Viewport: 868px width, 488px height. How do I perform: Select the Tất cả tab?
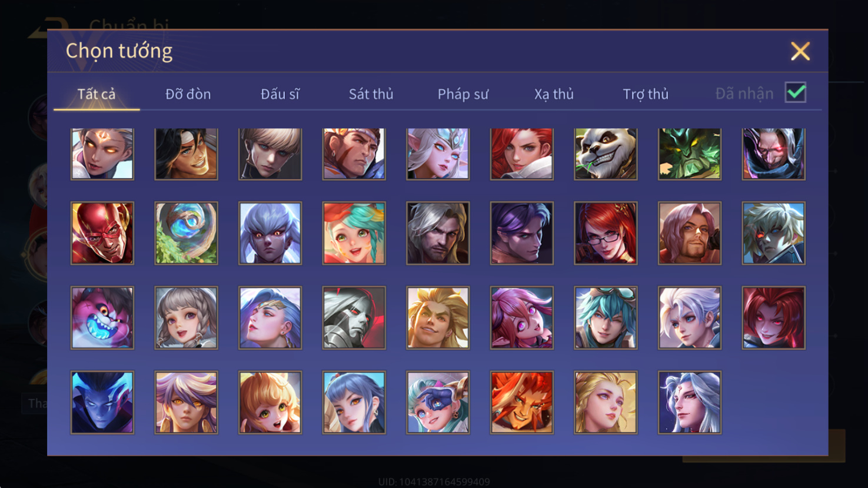coord(97,94)
